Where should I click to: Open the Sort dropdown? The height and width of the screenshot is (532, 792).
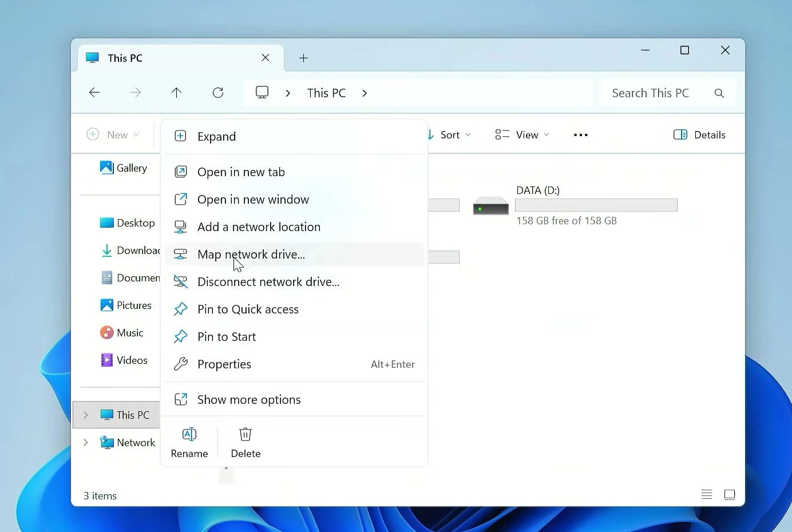(450, 135)
